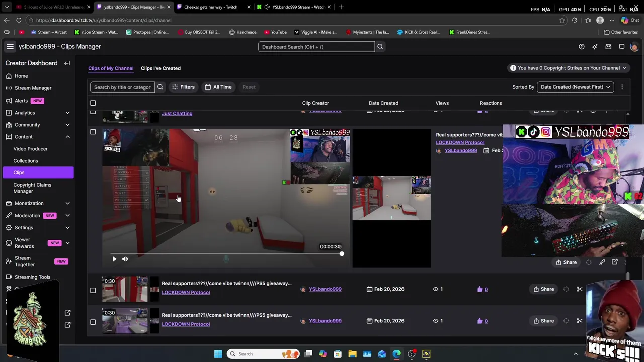Tick checkbox of the Just Chatting clip row
644x362 pixels.
[93, 112]
